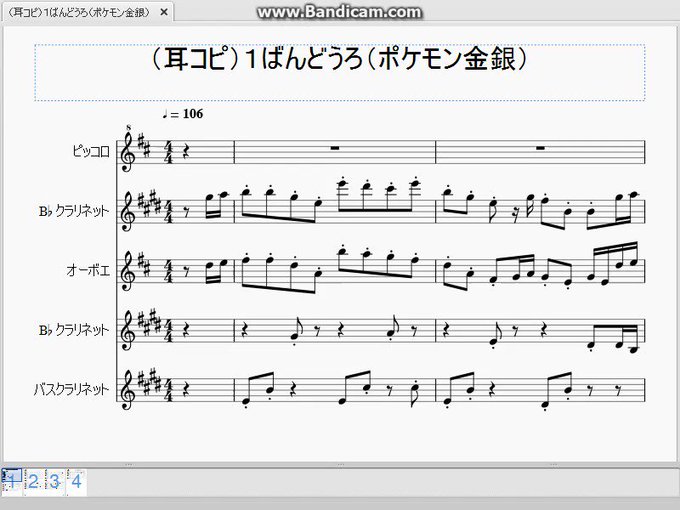Viewport: 680px width, 510px height.
Task: Select the バスクラリネット instrument name
Action: click(71, 389)
